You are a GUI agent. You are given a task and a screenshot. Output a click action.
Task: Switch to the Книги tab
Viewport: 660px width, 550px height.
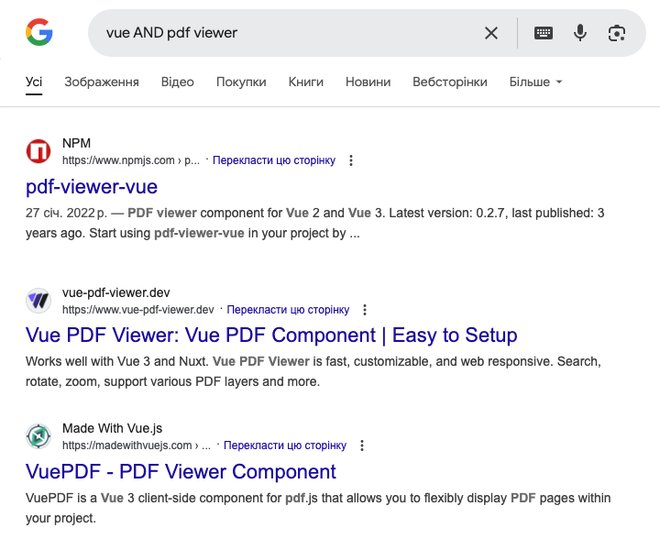[x=306, y=82]
